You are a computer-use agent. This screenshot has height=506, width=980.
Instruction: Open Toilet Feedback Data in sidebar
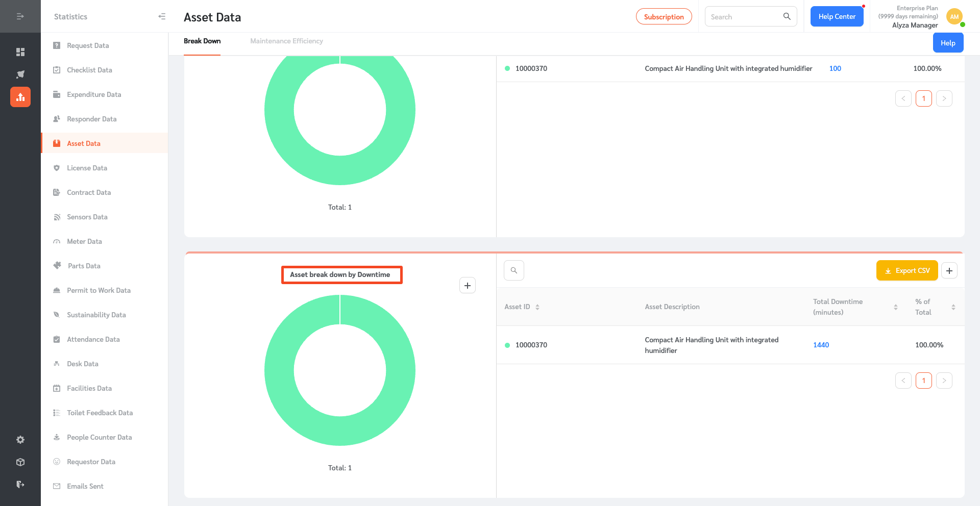tap(104, 413)
